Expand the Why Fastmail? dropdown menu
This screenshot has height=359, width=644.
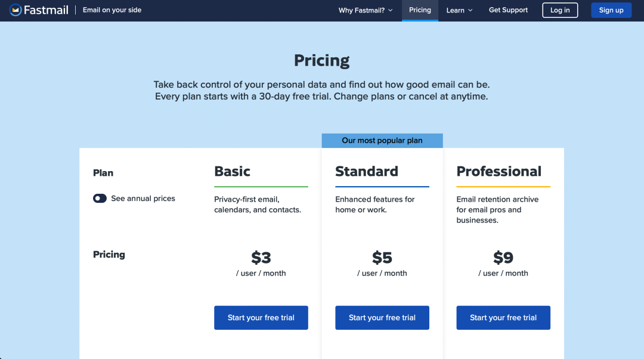[x=365, y=10]
